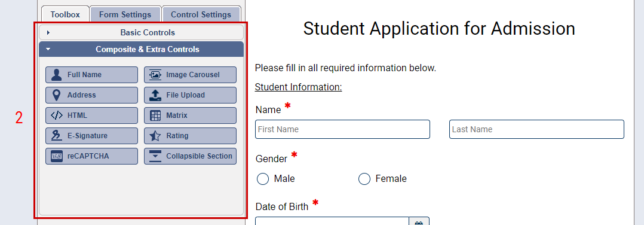This screenshot has height=225, width=644.
Task: Insert an HTML control
Action: 91,115
